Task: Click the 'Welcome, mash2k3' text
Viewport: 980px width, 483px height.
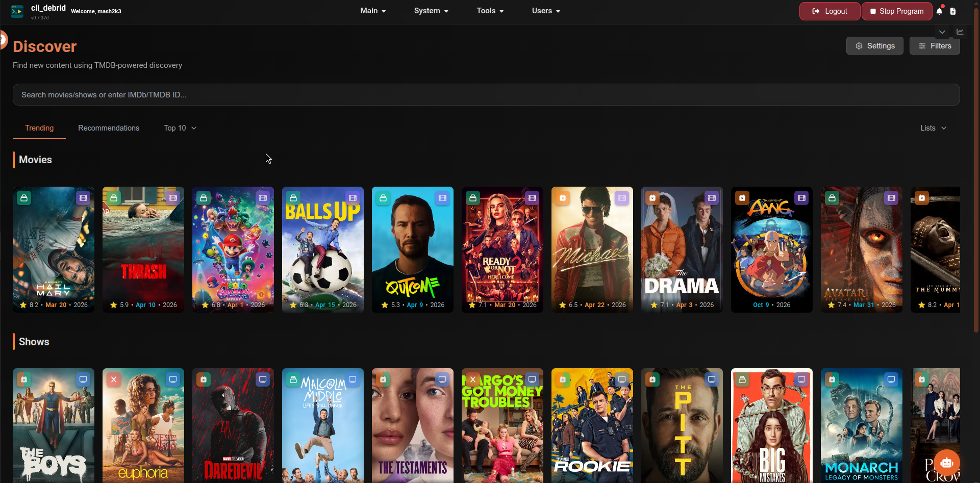Action: pyautogui.click(x=96, y=11)
